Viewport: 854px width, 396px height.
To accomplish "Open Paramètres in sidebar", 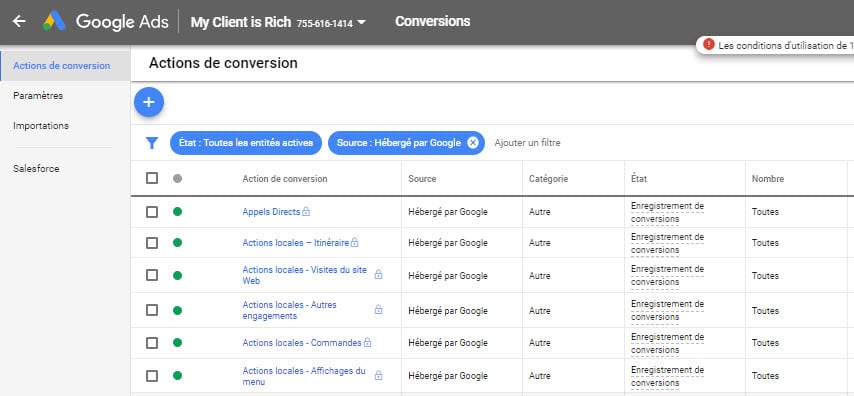I will click(38, 95).
